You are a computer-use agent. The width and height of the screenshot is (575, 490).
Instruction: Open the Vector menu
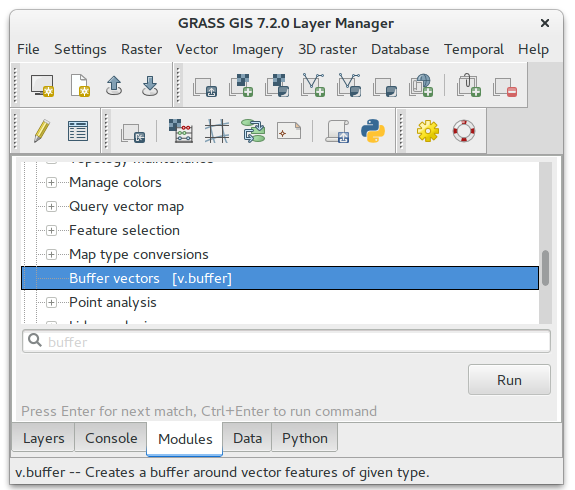197,49
